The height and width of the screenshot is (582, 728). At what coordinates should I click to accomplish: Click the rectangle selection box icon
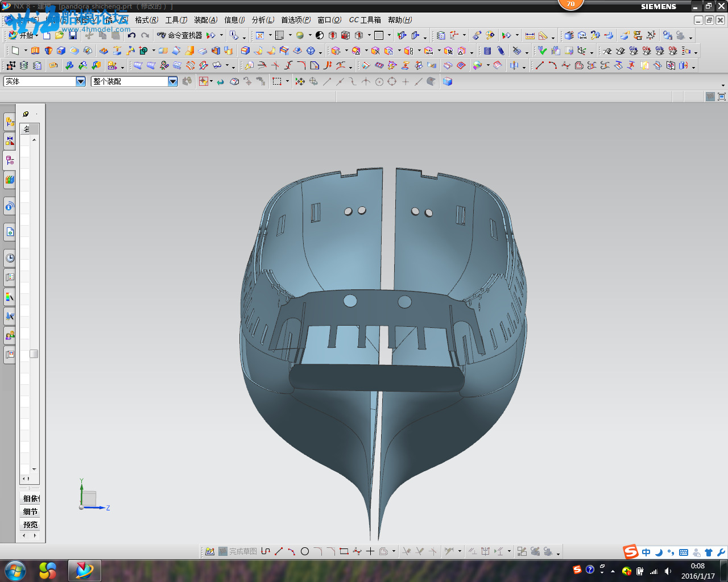point(277,81)
